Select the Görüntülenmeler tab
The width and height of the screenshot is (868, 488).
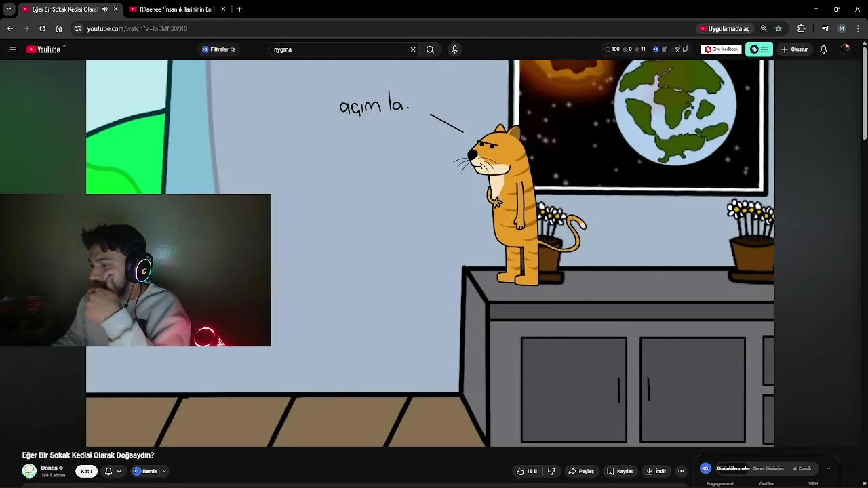[733, 468]
